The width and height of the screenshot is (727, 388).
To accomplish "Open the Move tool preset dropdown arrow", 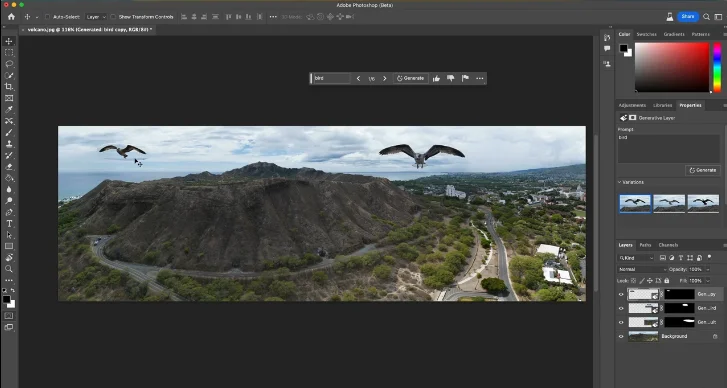I will tap(37, 17).
